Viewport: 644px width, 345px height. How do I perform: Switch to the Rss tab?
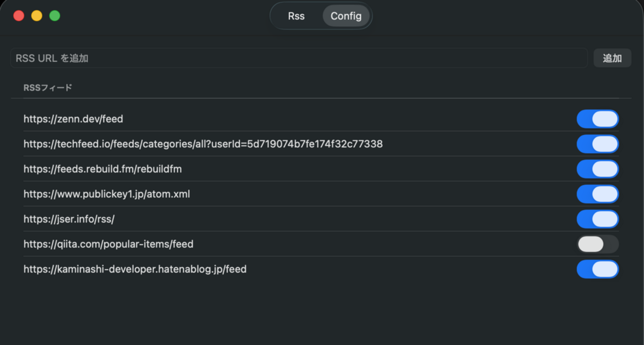click(x=296, y=16)
